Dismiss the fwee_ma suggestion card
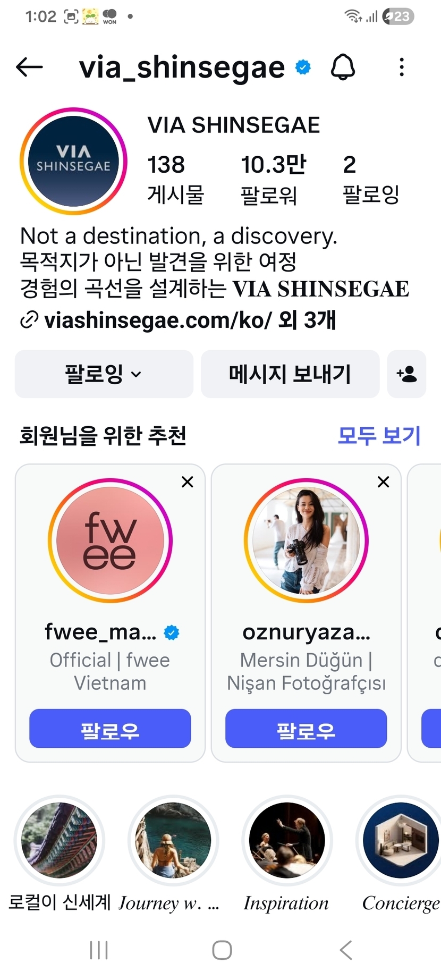Screen dimensions: 441x980 pyautogui.click(x=188, y=482)
